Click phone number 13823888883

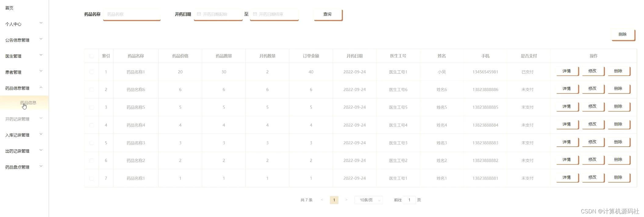[x=485, y=143]
